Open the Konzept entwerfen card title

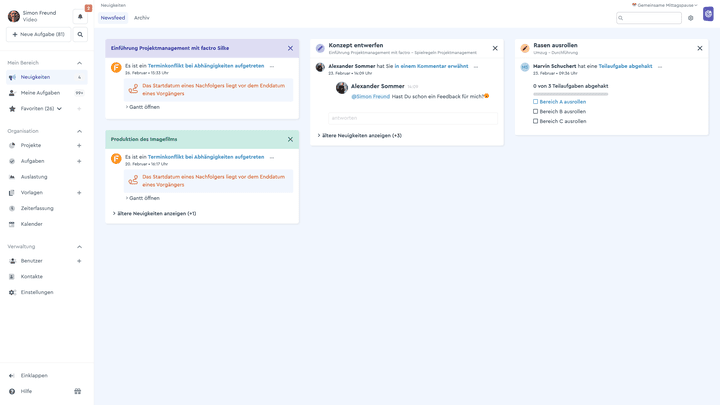[356, 45]
